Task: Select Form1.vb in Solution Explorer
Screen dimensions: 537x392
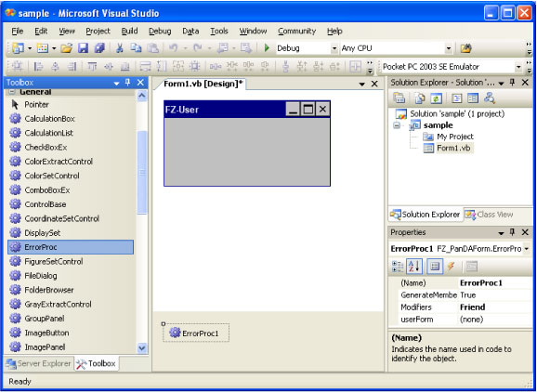Action: (453, 149)
